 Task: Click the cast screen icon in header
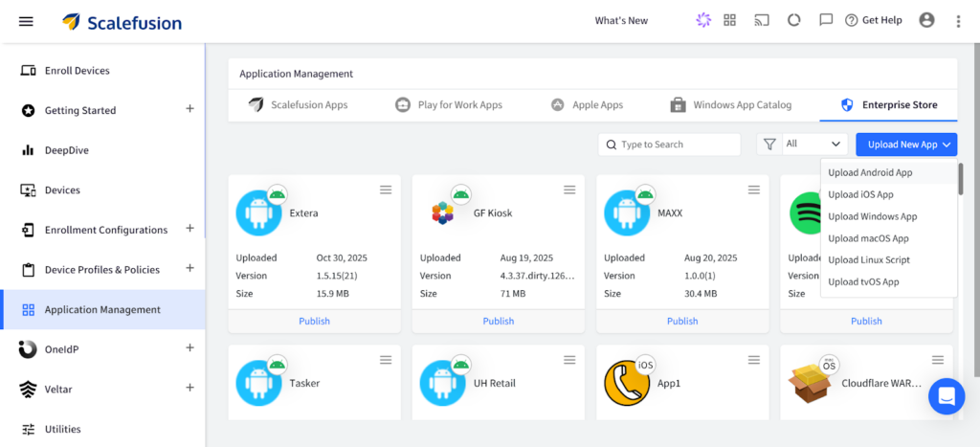pos(762,20)
